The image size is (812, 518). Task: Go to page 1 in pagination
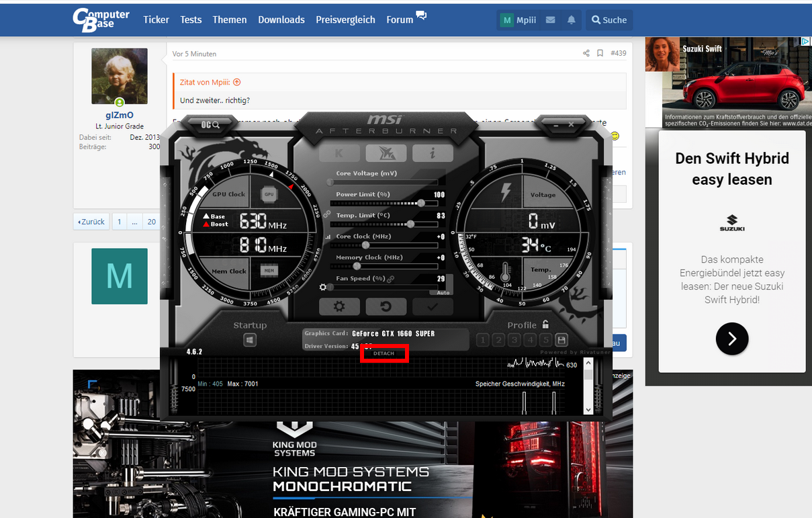click(x=120, y=222)
